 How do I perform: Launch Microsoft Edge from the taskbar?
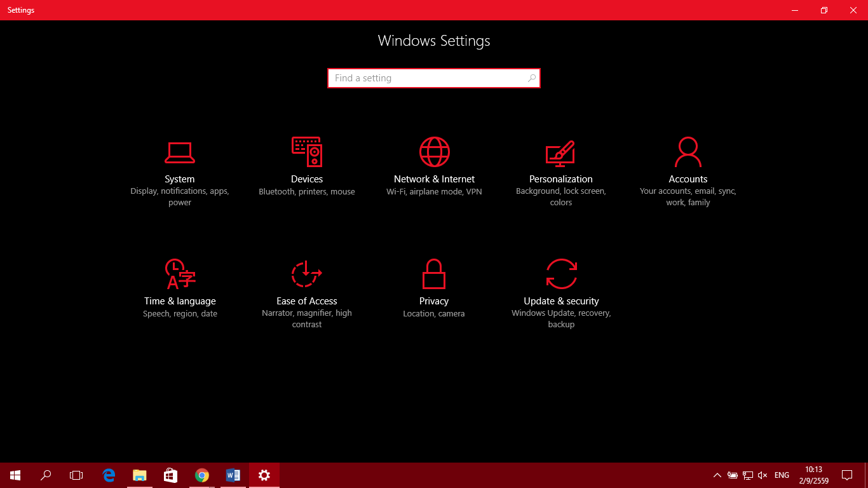click(109, 475)
